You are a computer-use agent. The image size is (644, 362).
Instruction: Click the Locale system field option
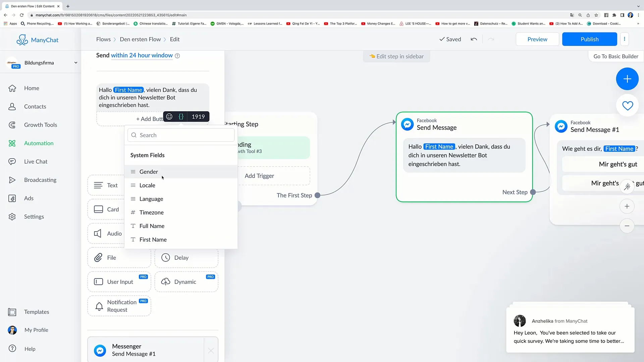pos(147,185)
